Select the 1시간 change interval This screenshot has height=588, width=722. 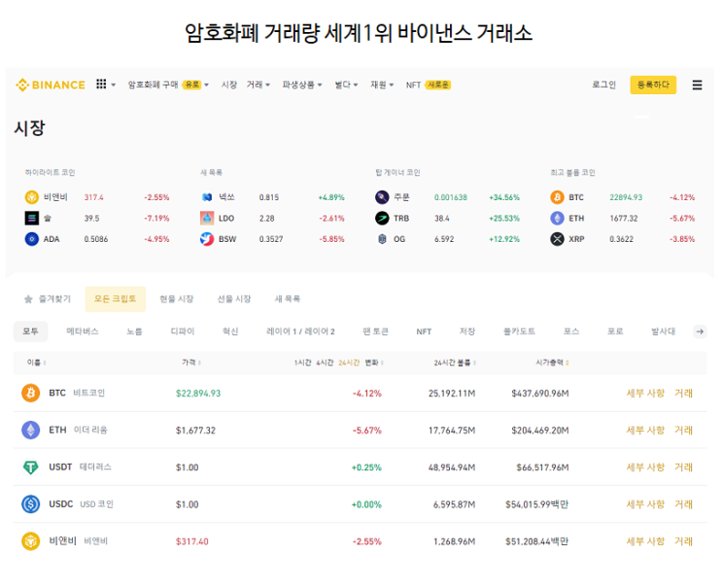click(302, 363)
